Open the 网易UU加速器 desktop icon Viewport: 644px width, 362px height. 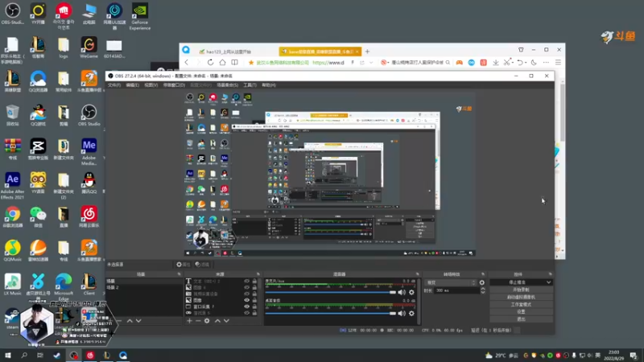pyautogui.click(x=114, y=16)
